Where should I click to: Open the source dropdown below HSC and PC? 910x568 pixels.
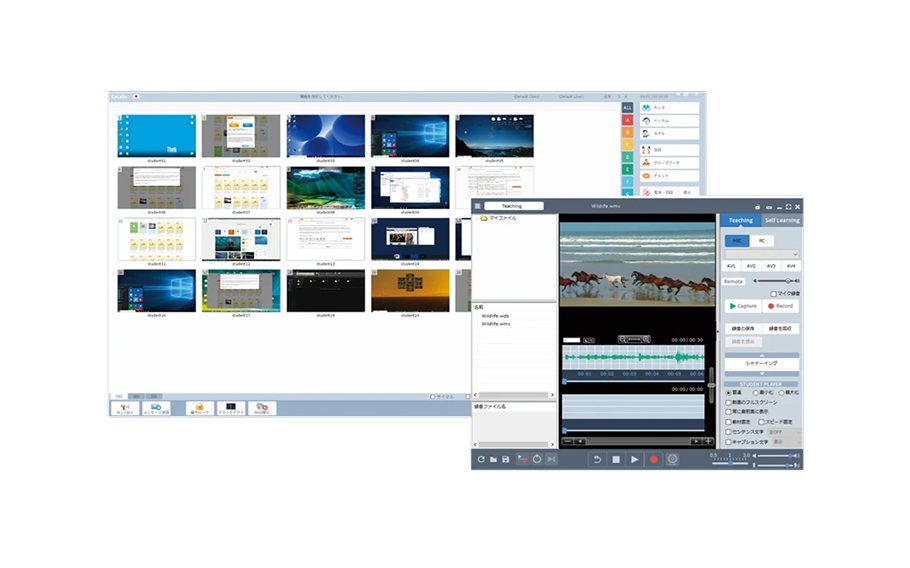[761, 254]
